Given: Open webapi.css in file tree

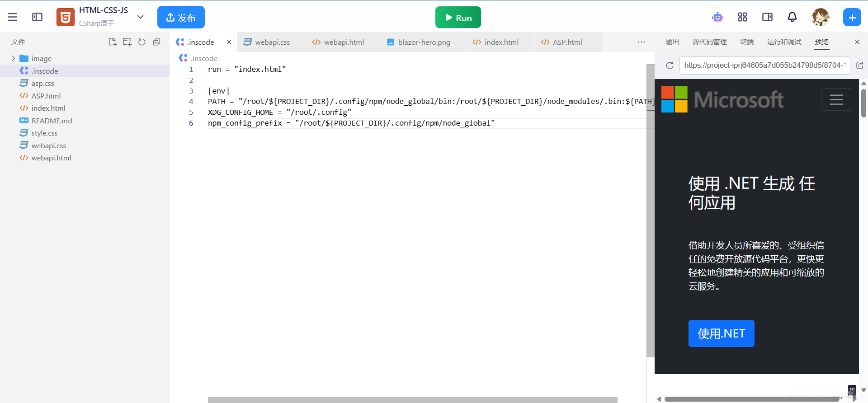Looking at the screenshot, I should pos(85,145).
